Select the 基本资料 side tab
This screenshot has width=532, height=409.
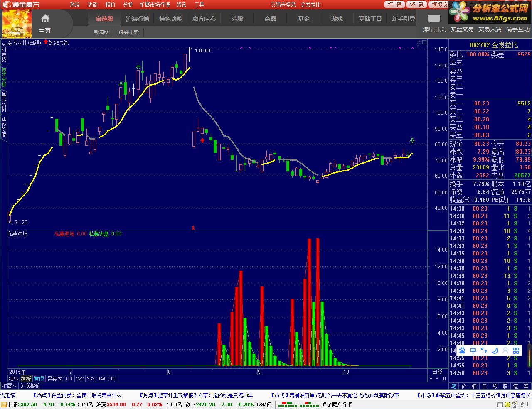4,102
